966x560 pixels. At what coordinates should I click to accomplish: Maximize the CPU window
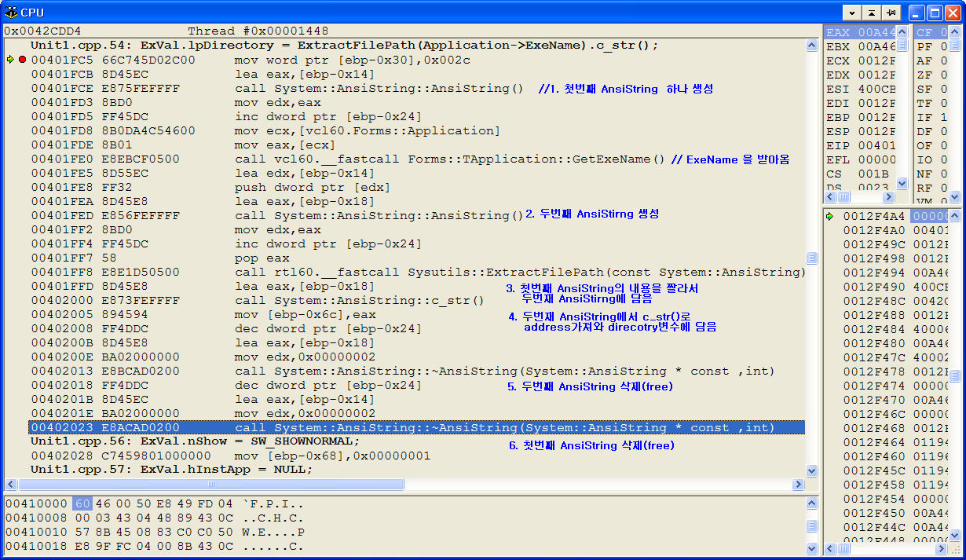click(935, 13)
